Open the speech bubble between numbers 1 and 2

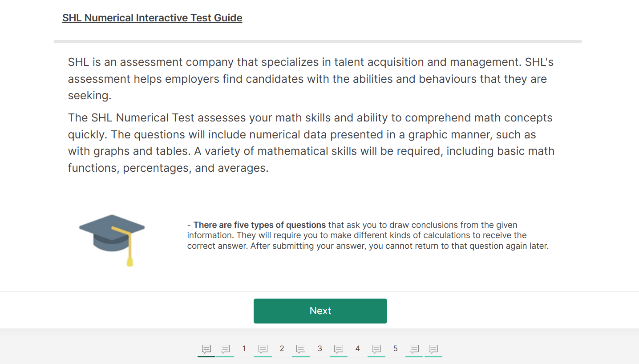click(x=263, y=349)
